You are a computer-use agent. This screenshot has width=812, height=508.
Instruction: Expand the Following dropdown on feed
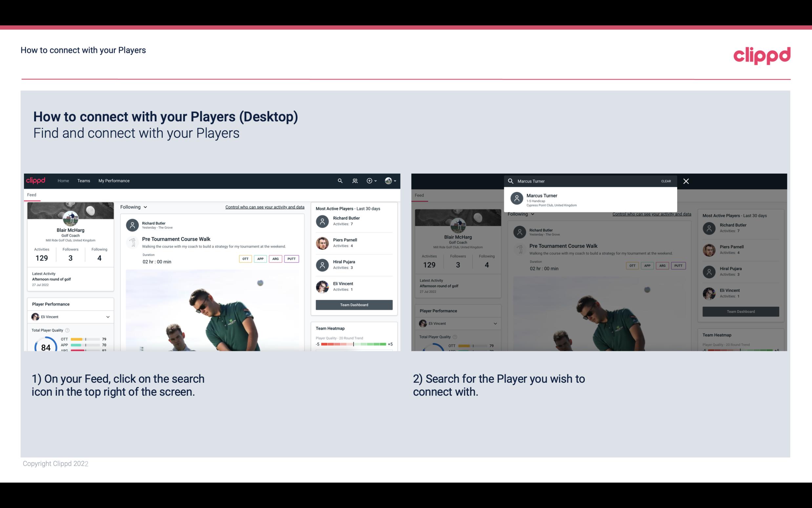click(133, 207)
